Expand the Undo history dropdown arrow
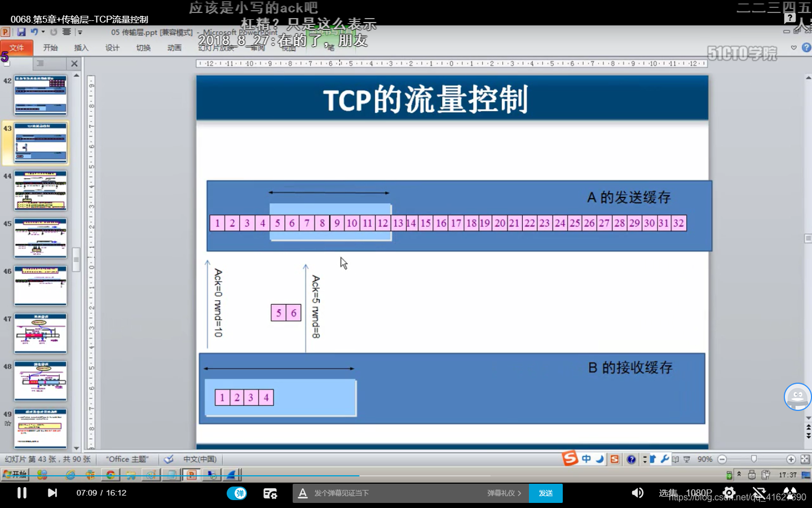Viewport: 812px width, 508px height. click(x=43, y=32)
